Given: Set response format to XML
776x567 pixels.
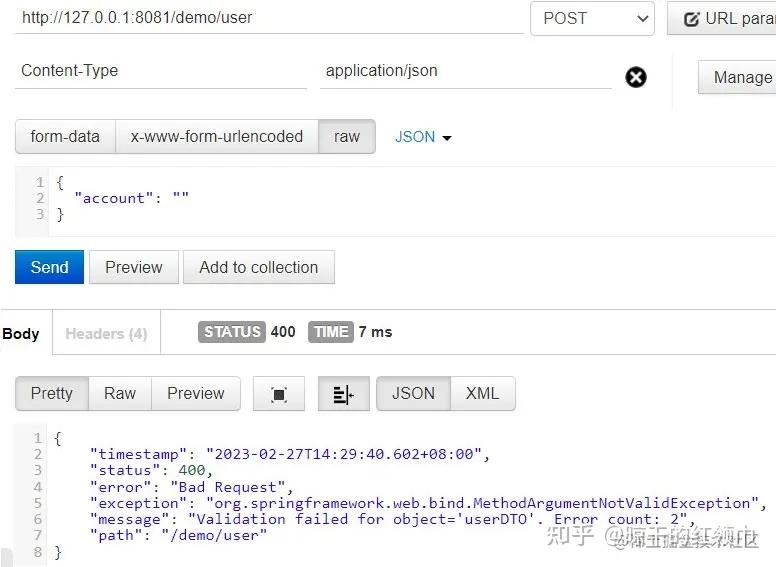Looking at the screenshot, I should (x=482, y=393).
